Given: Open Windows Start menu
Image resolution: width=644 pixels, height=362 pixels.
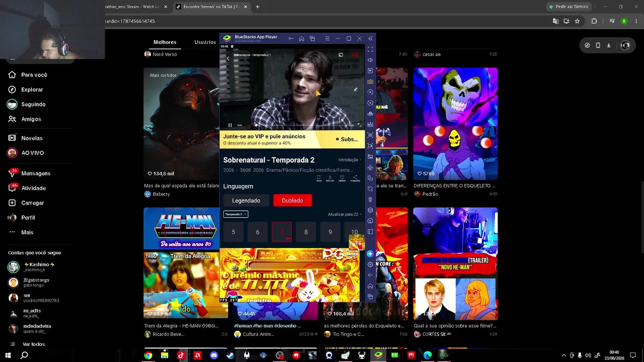Looking at the screenshot, I should coord(8,355).
